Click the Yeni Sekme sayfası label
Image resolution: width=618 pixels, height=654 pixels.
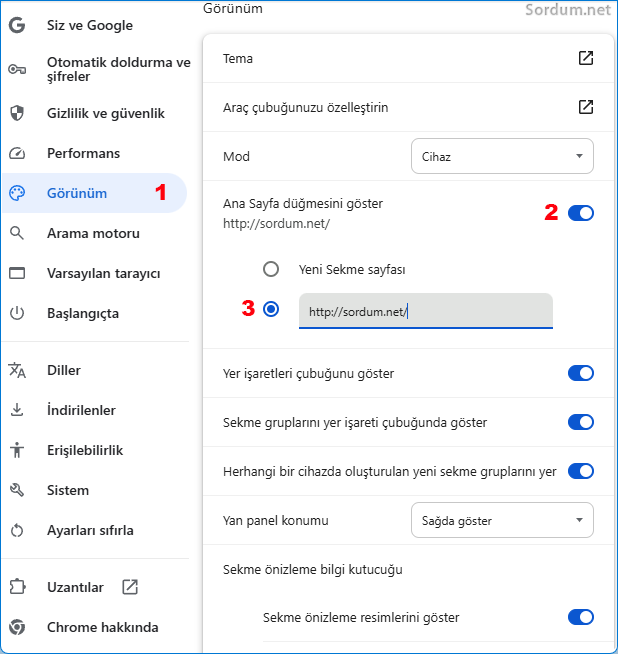click(x=352, y=269)
